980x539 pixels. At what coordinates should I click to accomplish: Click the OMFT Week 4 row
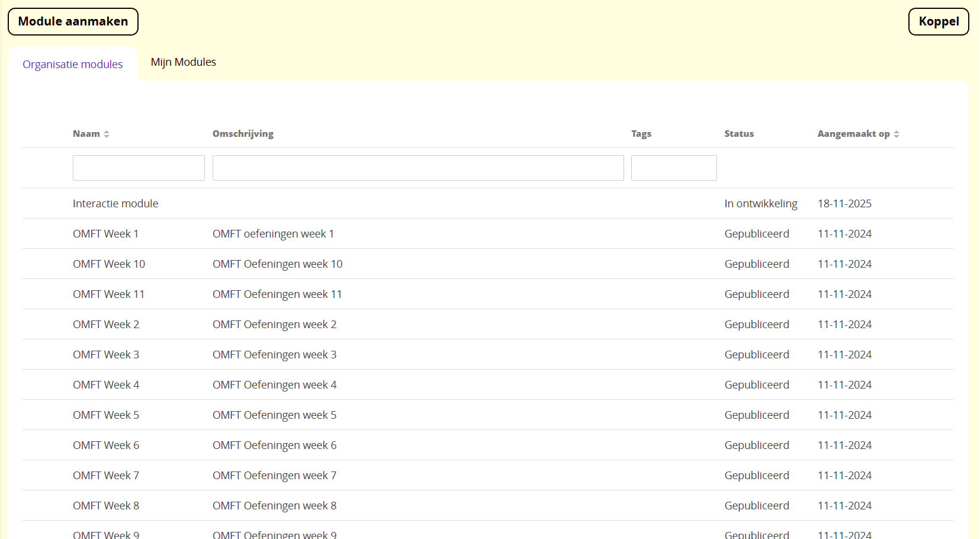106,385
